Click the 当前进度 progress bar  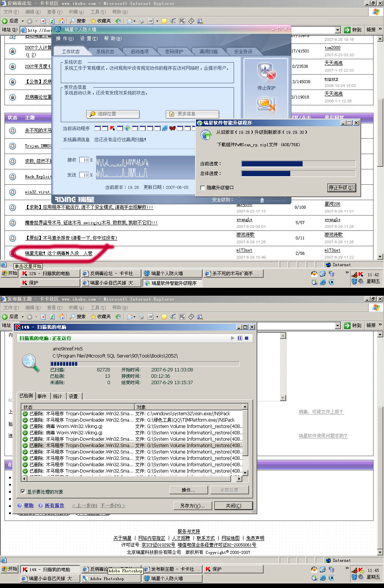click(298, 164)
